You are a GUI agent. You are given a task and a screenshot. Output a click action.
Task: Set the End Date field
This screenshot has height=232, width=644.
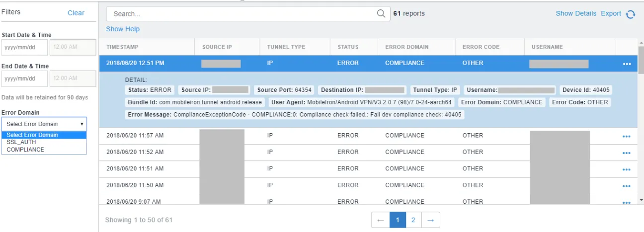point(25,78)
